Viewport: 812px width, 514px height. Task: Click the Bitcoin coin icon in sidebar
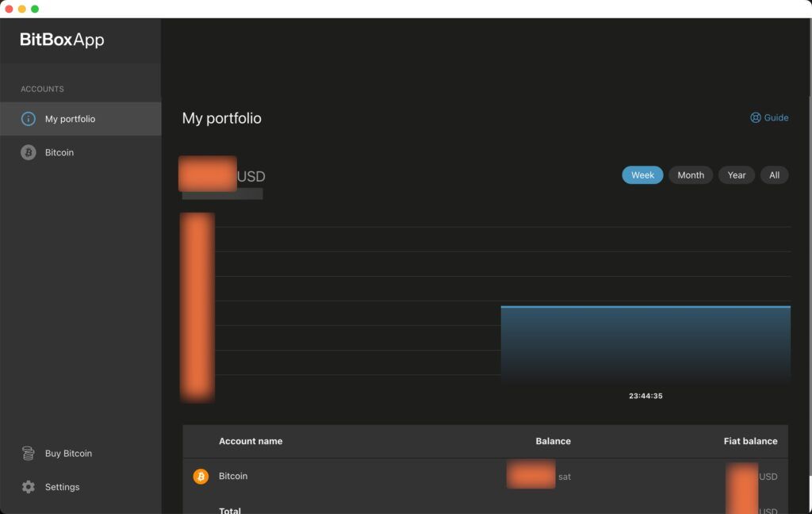click(28, 152)
